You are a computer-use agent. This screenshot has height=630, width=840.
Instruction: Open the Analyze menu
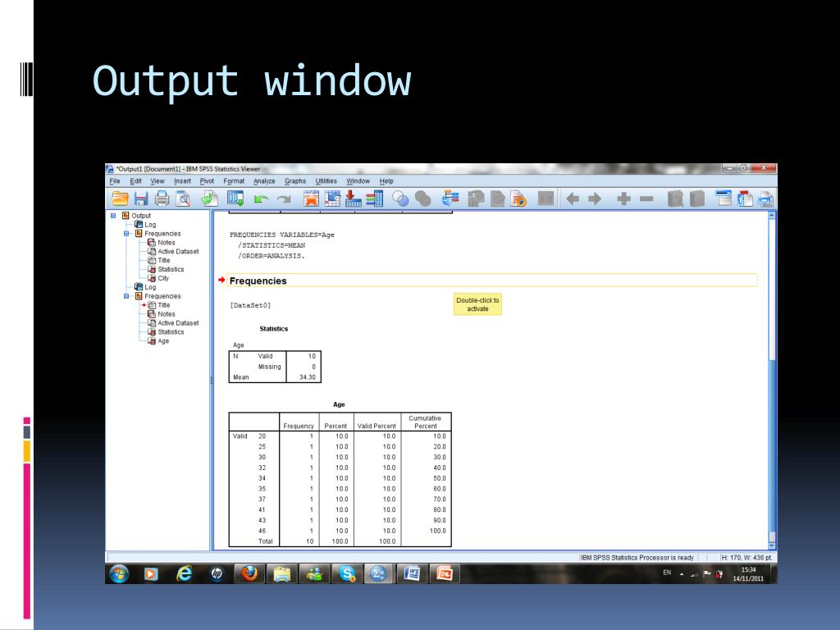tap(264, 181)
